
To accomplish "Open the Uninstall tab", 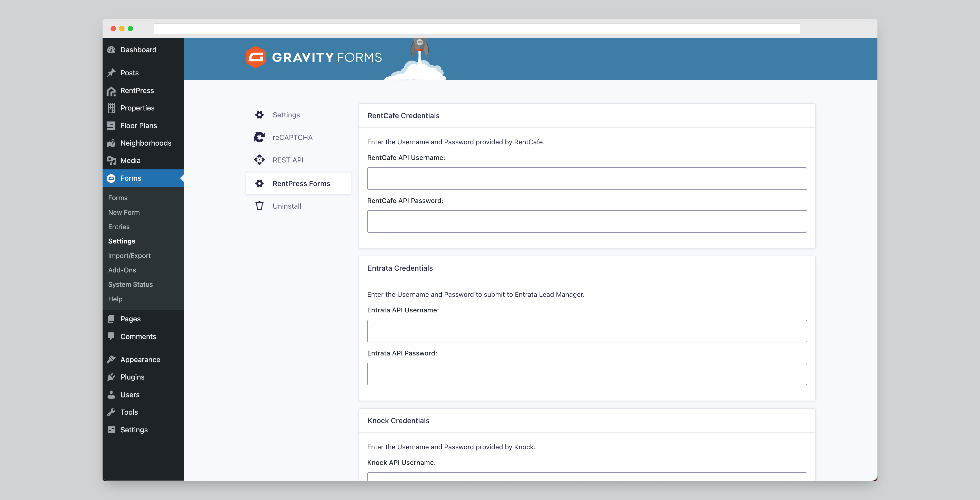I will coord(298,206).
